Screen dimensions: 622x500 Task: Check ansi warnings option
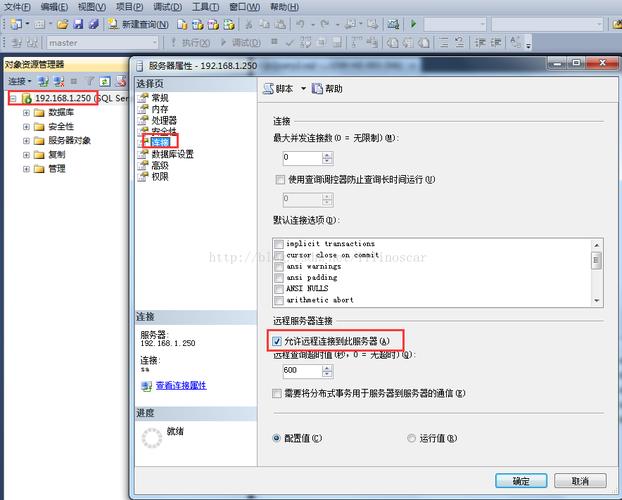[x=279, y=266]
